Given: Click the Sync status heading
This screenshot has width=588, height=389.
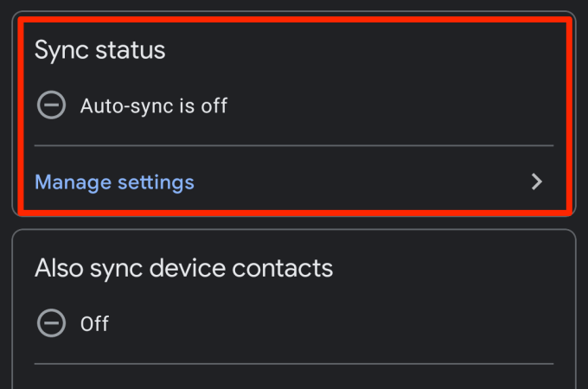Looking at the screenshot, I should (x=99, y=50).
